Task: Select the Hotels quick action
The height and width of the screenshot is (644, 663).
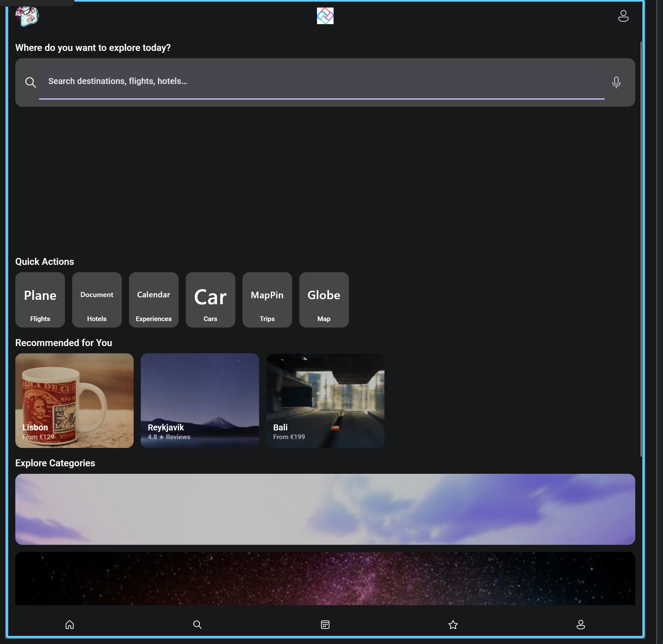Action: 97,300
